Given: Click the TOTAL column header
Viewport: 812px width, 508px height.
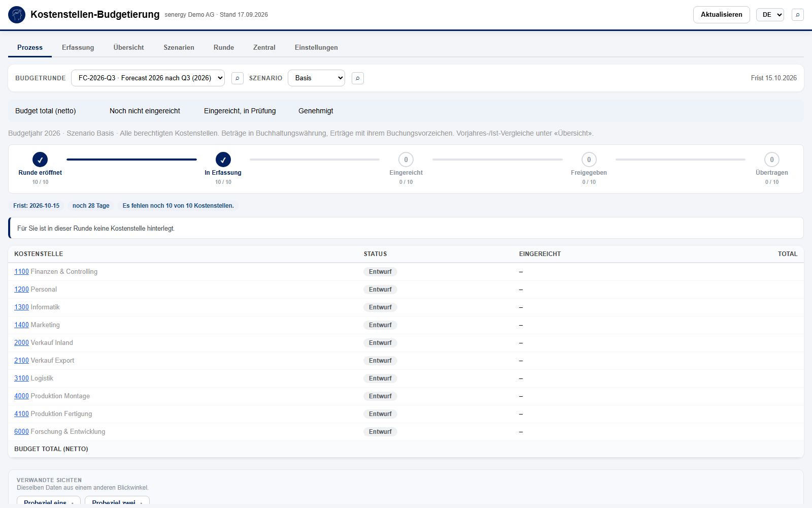Looking at the screenshot, I should (x=788, y=254).
